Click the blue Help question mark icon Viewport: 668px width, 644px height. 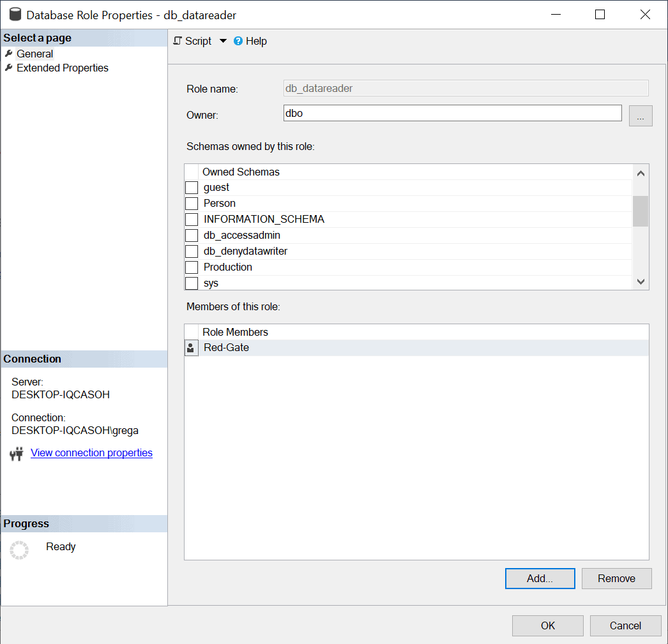(238, 41)
